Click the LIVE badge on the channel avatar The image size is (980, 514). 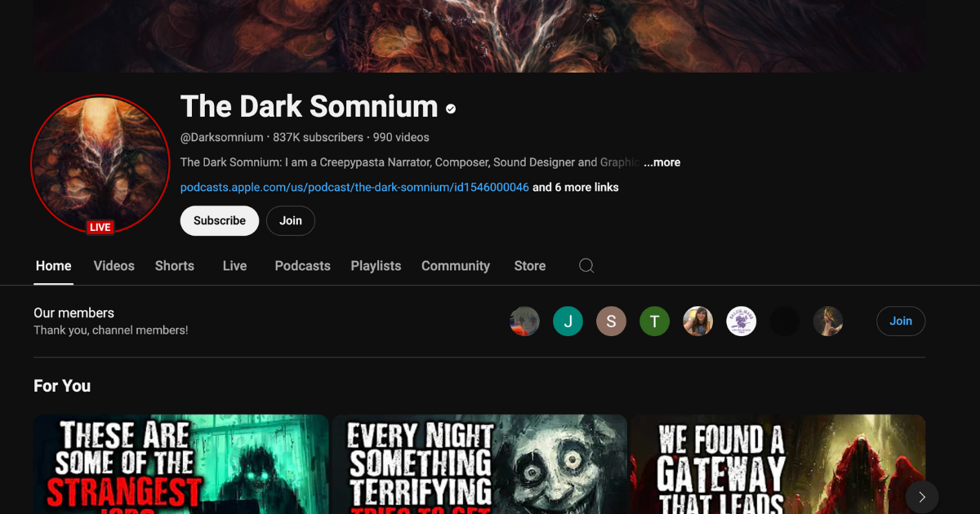point(100,227)
